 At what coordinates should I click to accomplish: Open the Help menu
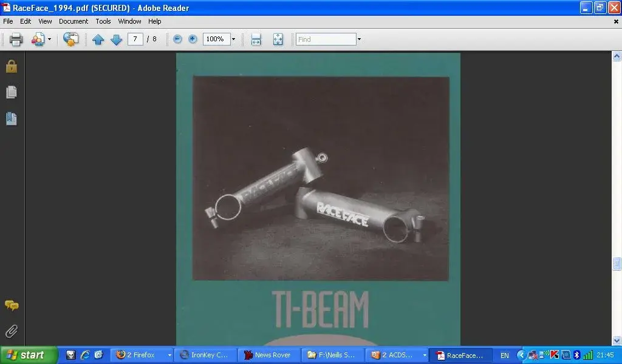coord(155,21)
